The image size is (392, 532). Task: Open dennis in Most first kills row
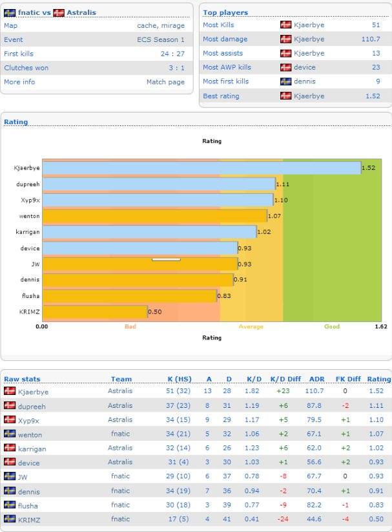point(305,81)
